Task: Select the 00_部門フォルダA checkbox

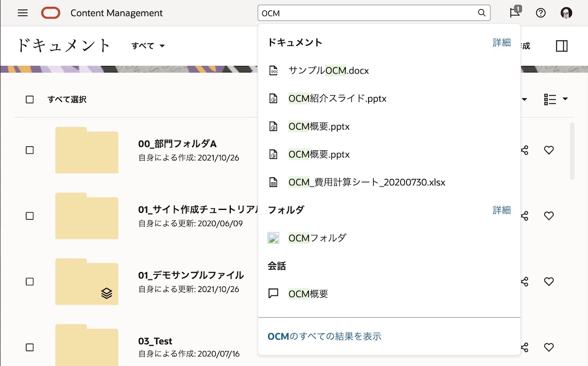Action: point(30,150)
